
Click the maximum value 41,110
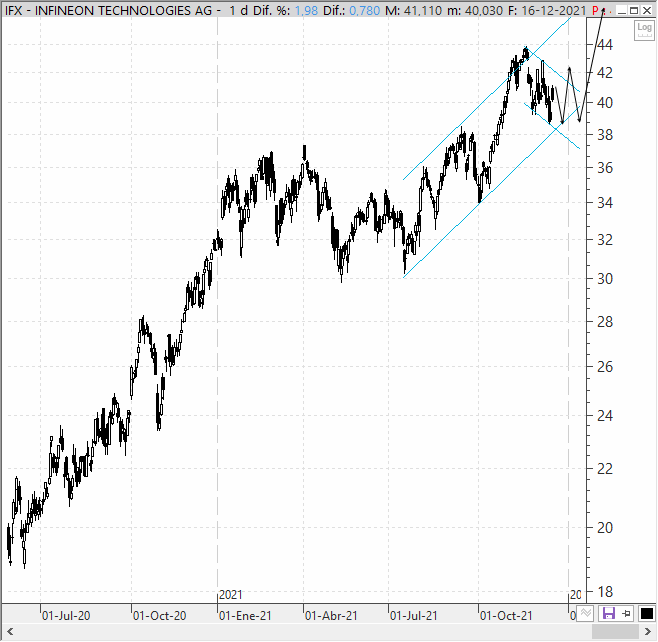pyautogui.click(x=423, y=10)
